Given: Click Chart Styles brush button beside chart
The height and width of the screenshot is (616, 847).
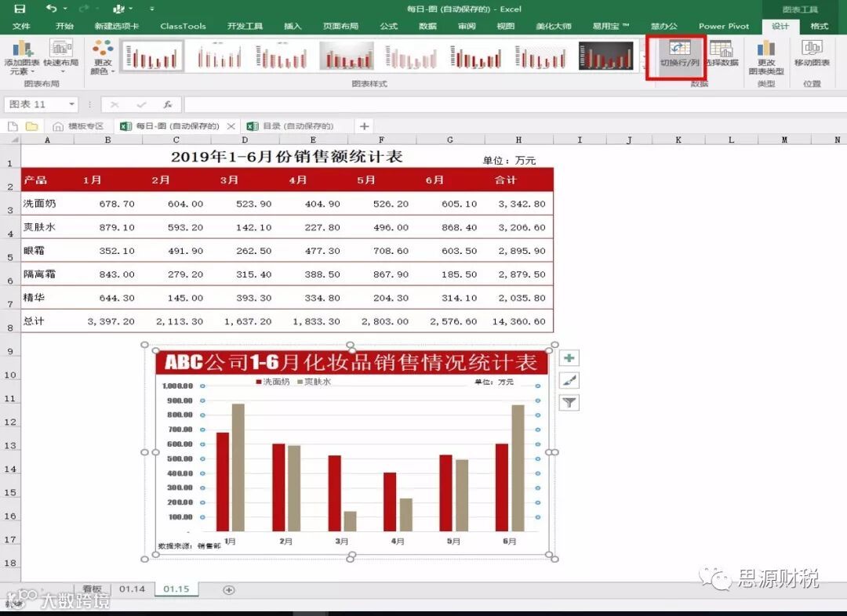Looking at the screenshot, I should tap(569, 381).
